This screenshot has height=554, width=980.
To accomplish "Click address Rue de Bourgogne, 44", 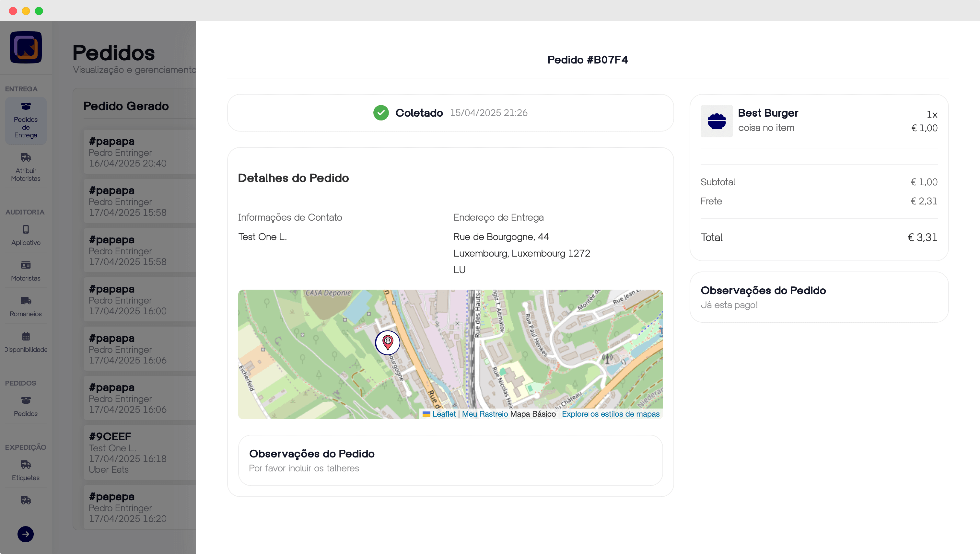I will coord(501,237).
